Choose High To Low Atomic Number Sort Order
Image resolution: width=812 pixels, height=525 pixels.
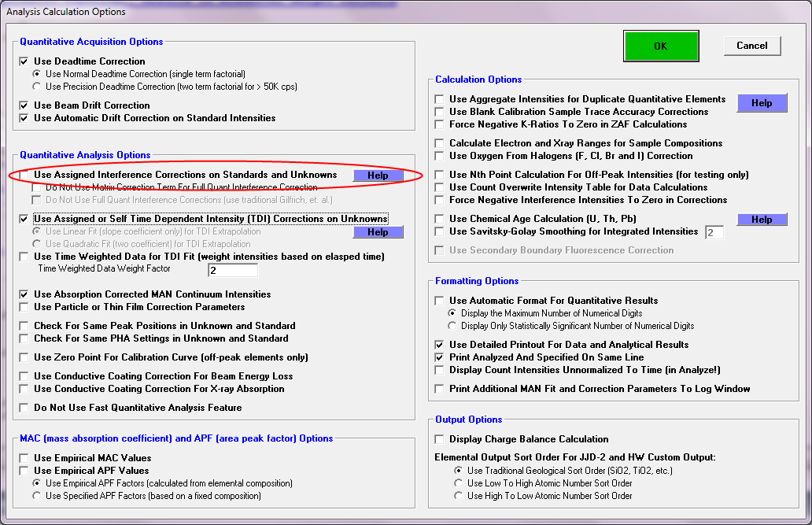tap(460, 496)
